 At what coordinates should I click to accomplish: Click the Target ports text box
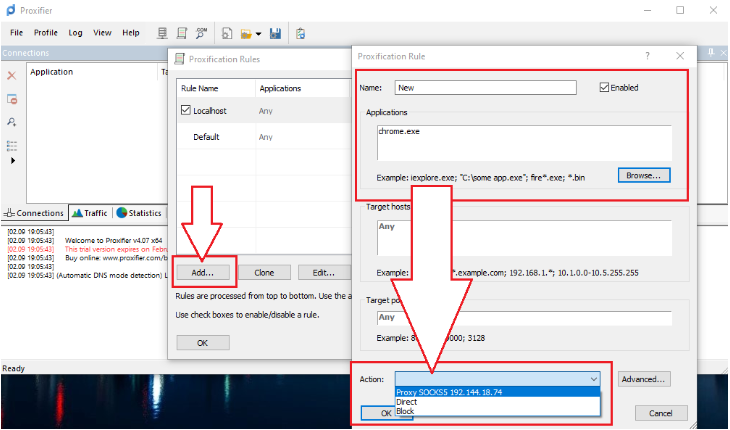(x=524, y=318)
